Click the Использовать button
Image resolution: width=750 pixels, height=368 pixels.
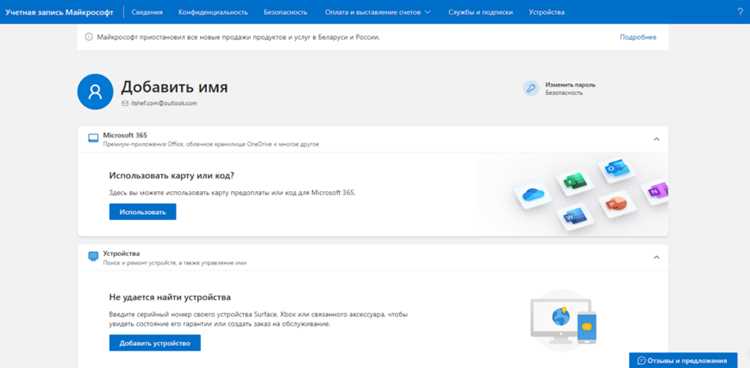click(143, 212)
